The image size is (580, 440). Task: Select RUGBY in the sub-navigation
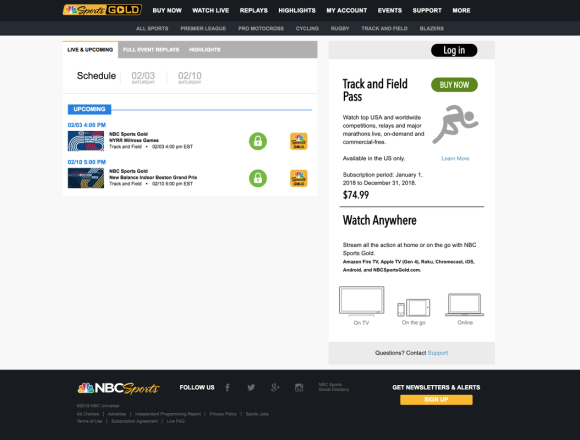click(x=340, y=28)
